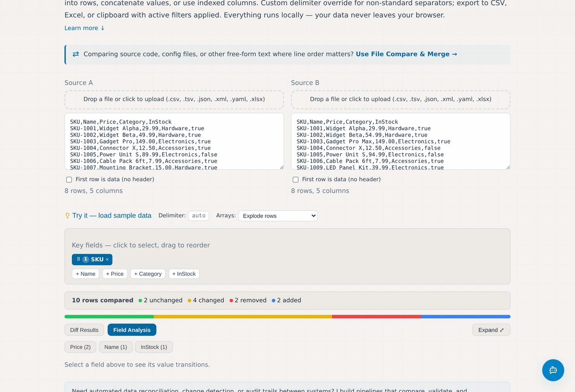Add Name as a key field
Viewport: 575px width, 392px height.
coord(86,274)
